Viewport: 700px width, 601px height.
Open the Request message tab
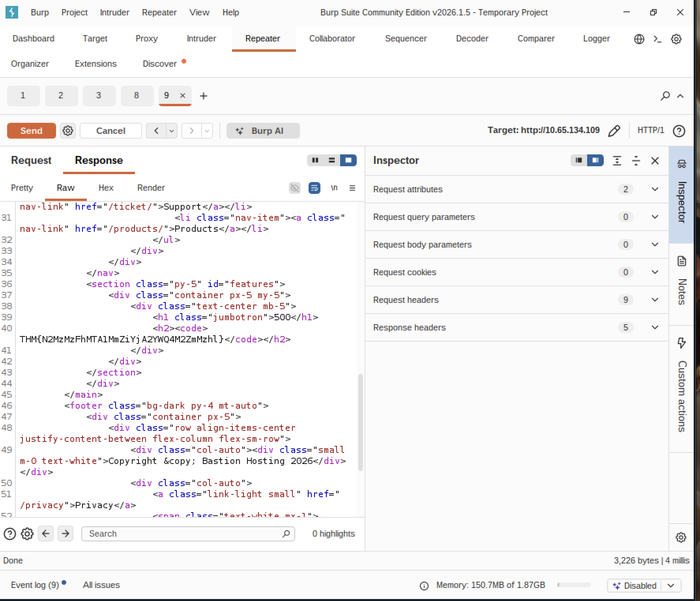tap(31, 160)
